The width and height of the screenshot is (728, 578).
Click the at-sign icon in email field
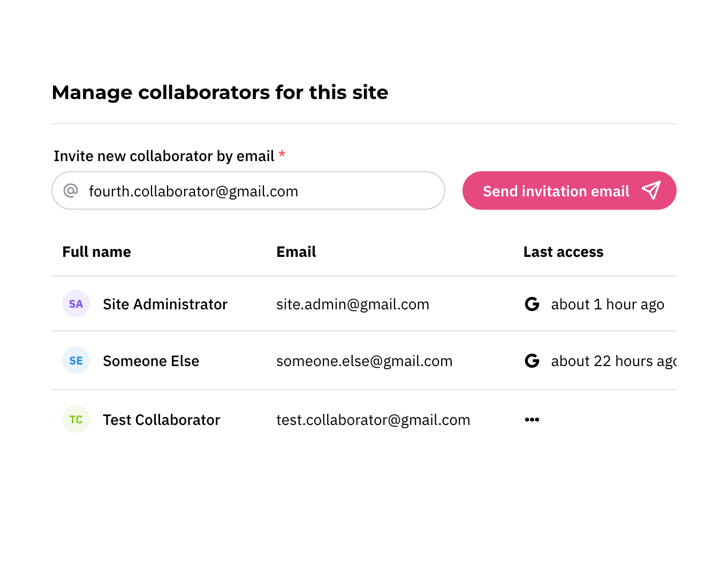point(71,191)
